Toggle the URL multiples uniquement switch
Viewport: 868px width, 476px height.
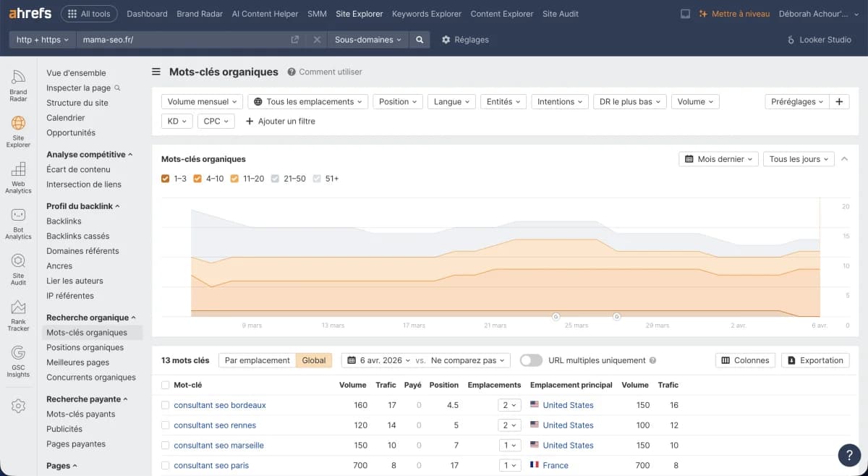[530, 360]
